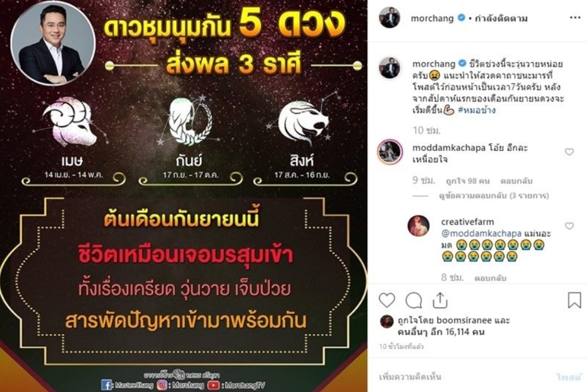View the list of 16,114 likes

(441, 332)
